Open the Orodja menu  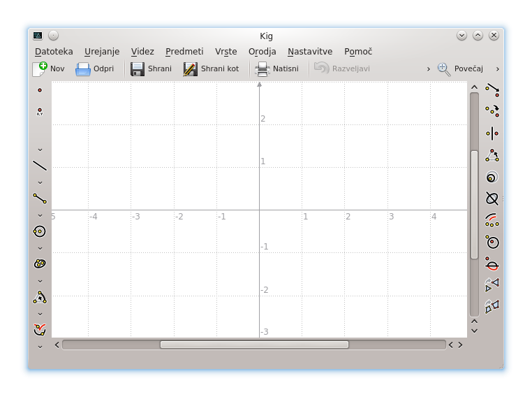click(262, 51)
